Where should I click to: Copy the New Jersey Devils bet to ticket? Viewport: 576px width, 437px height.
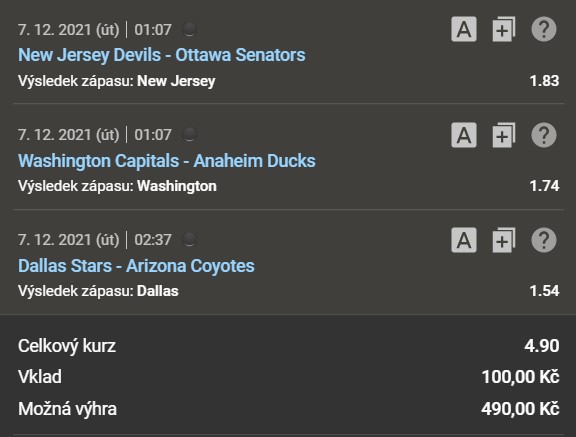[504, 29]
